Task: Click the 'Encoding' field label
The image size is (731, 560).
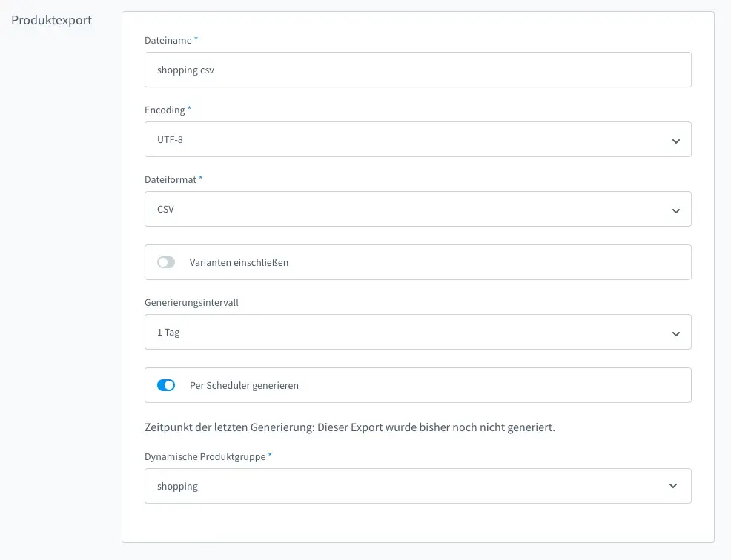Action: (x=165, y=110)
